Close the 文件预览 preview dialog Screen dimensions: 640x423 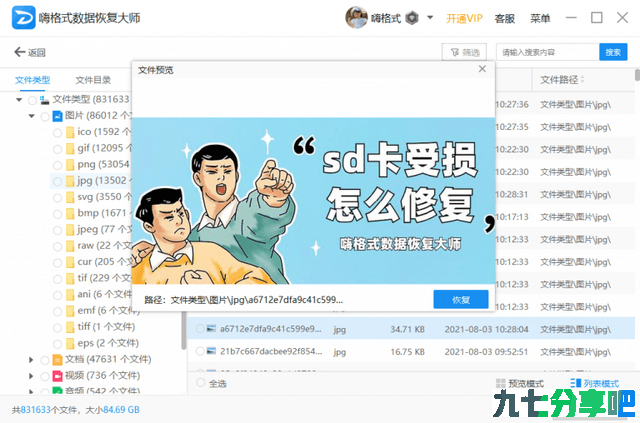coord(482,69)
